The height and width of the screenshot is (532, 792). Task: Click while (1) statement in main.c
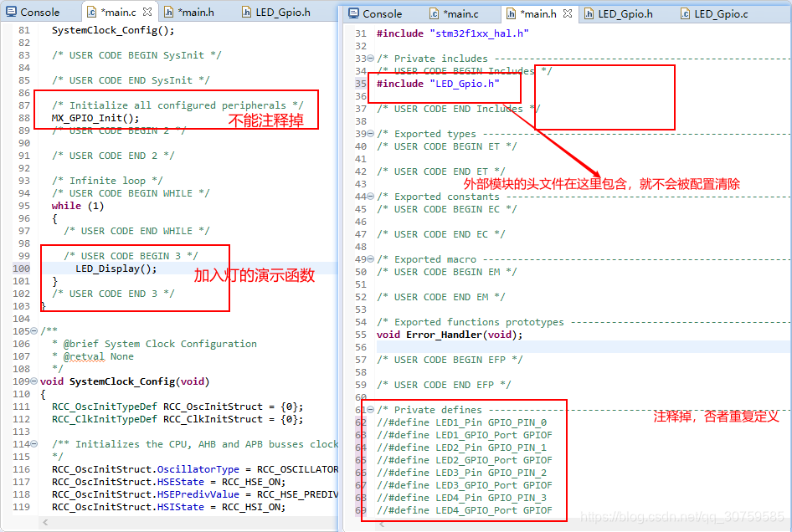tap(77, 206)
